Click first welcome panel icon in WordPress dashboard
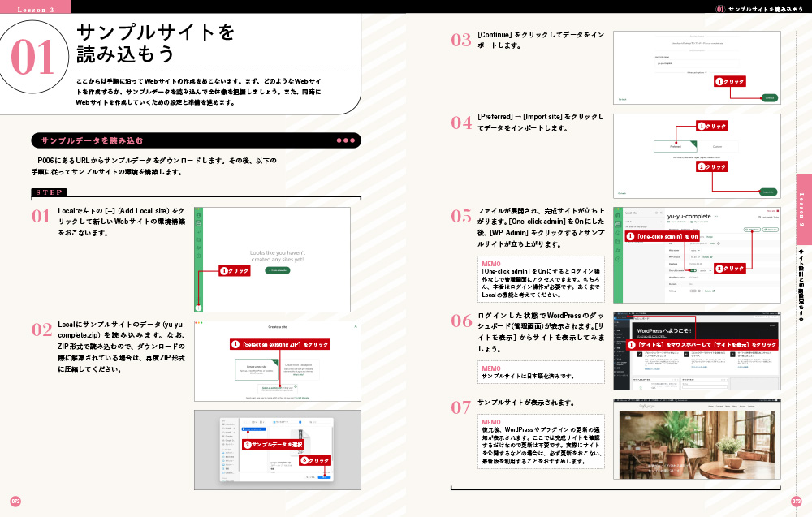The height and width of the screenshot is (517, 812). [x=640, y=355]
